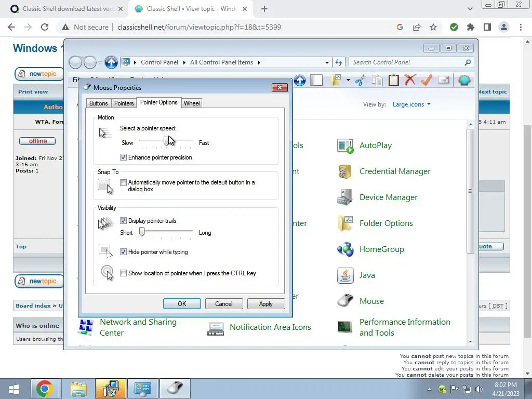The width and height of the screenshot is (532, 399).
Task: Click the Up folder arrow in explorer toolbar
Action: coord(300,81)
